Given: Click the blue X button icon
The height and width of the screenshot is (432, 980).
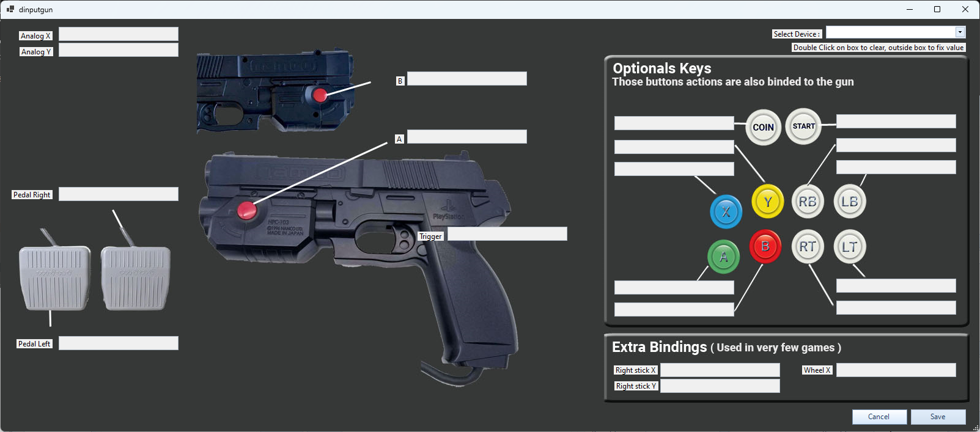Looking at the screenshot, I should coord(726,211).
